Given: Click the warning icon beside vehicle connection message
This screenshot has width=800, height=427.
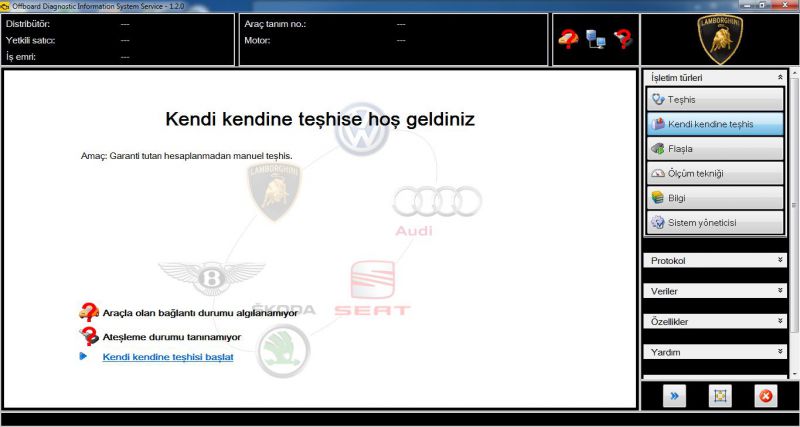Looking at the screenshot, I should coord(88,313).
